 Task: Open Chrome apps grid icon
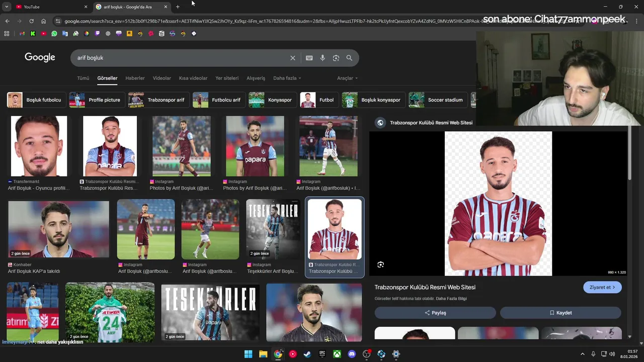pyautogui.click(x=7, y=34)
